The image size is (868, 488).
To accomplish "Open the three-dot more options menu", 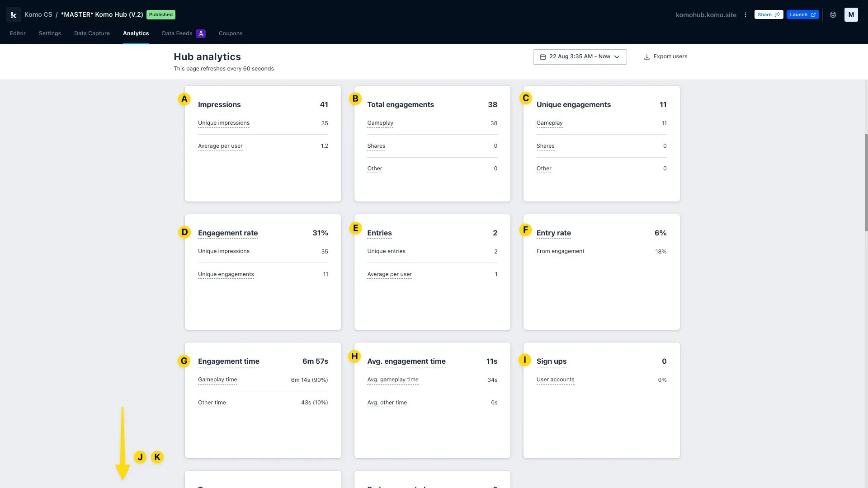I will click(745, 14).
